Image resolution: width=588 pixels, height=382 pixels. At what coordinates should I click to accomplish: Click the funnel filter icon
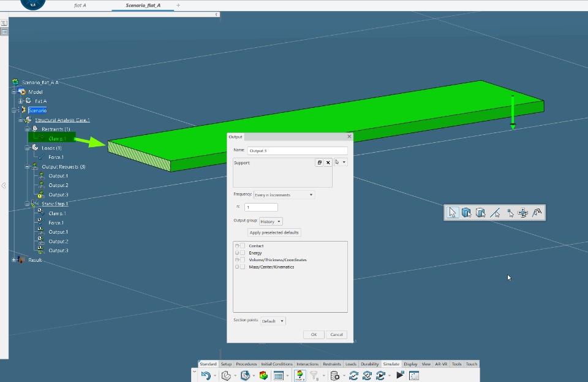tap(314, 375)
